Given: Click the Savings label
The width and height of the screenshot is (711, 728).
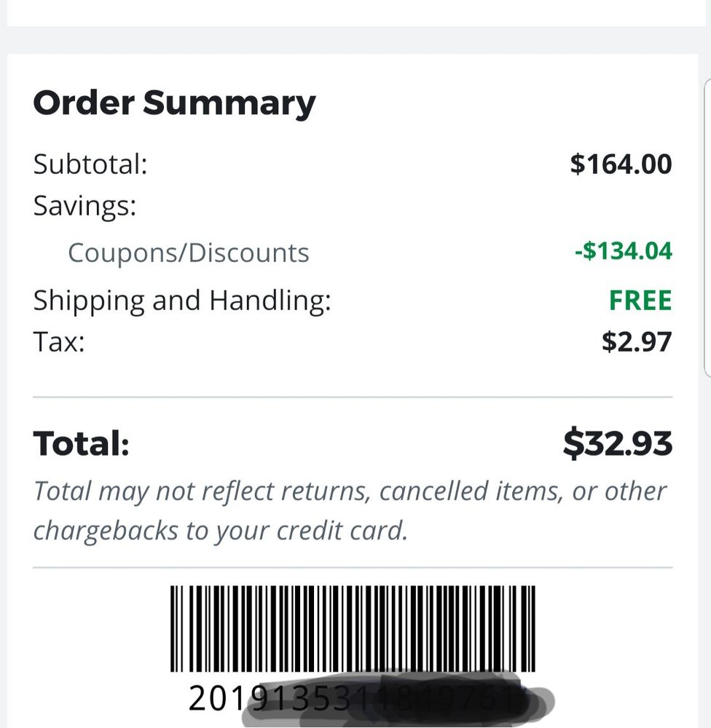Looking at the screenshot, I should pos(85,206).
